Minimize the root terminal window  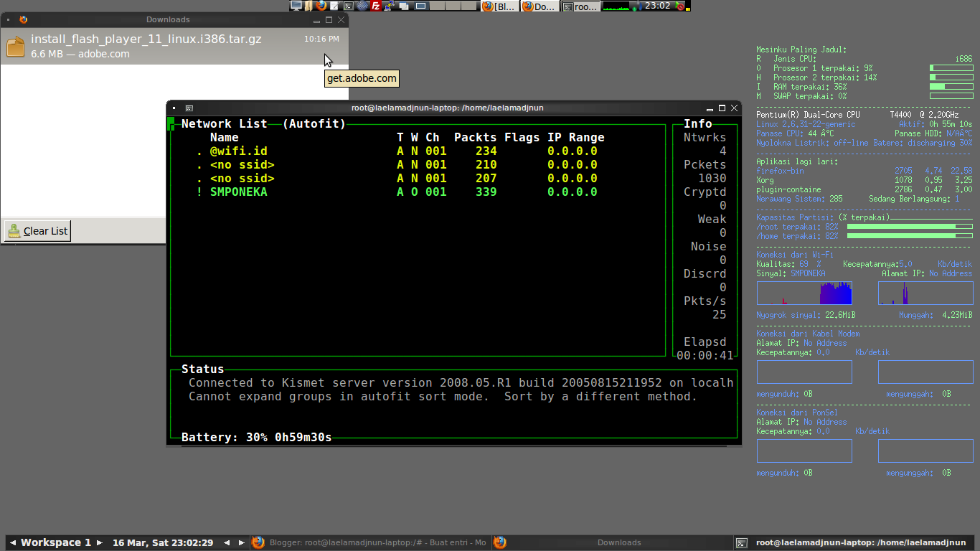point(710,108)
